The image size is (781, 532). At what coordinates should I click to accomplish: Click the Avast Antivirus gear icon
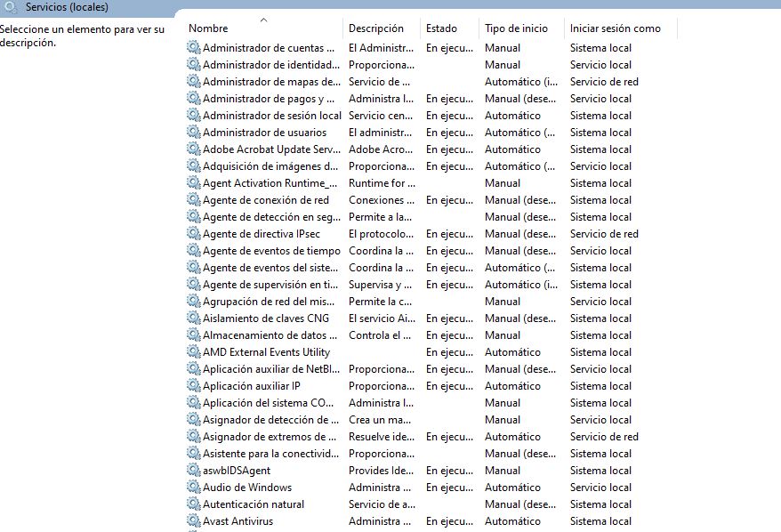[193, 521]
